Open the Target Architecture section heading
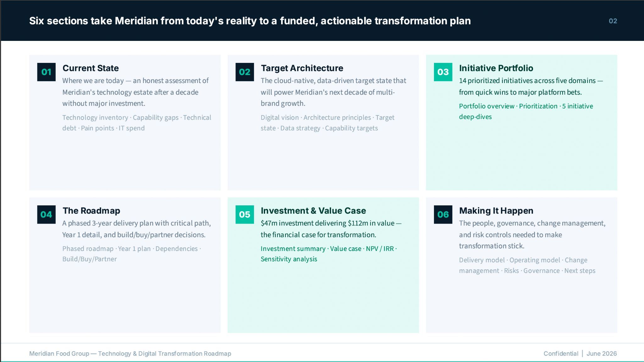Screen dimensions: 644x362 point(302,68)
